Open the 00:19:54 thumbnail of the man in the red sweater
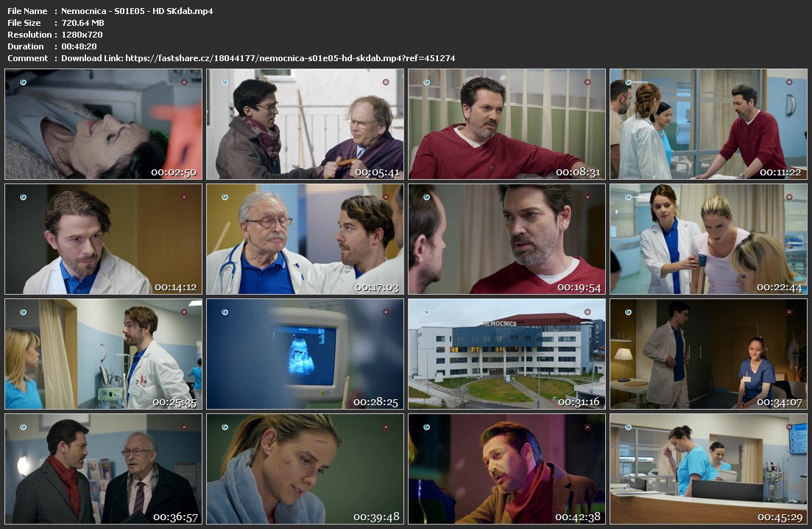The height and width of the screenshot is (529, 812). (x=506, y=239)
